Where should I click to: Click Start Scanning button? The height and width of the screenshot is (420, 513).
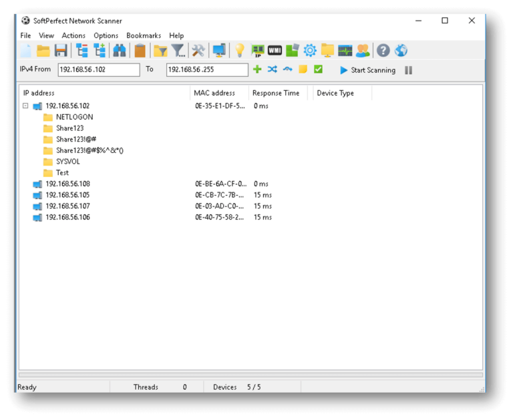(x=368, y=70)
